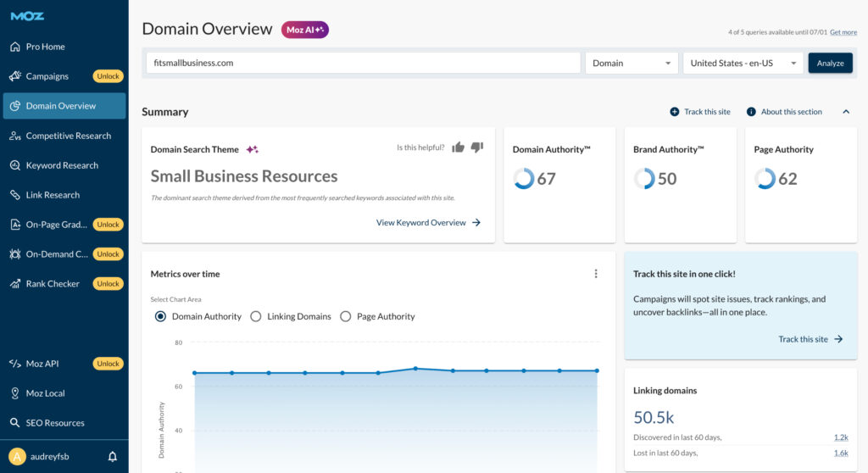Open the Domain type dropdown

[x=632, y=63]
